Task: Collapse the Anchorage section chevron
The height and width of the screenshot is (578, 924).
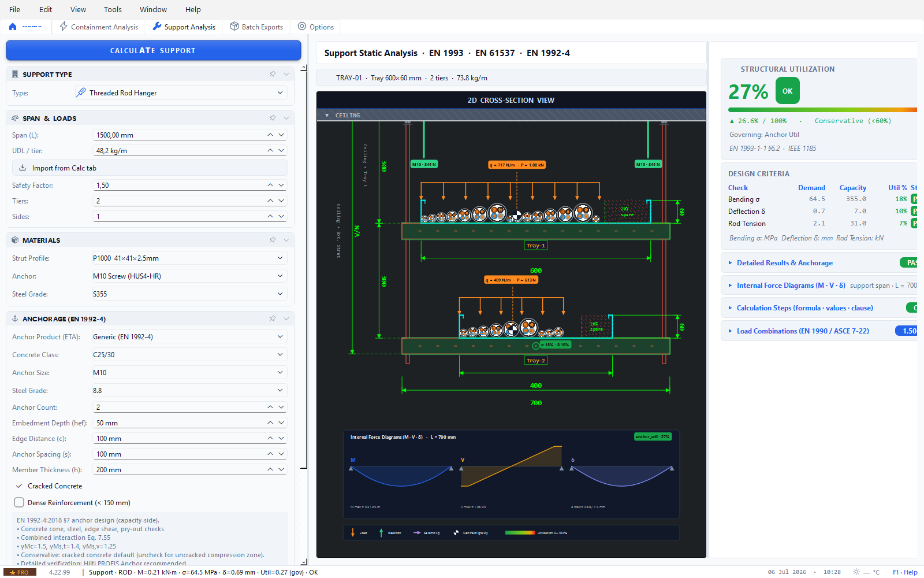Action: point(286,318)
